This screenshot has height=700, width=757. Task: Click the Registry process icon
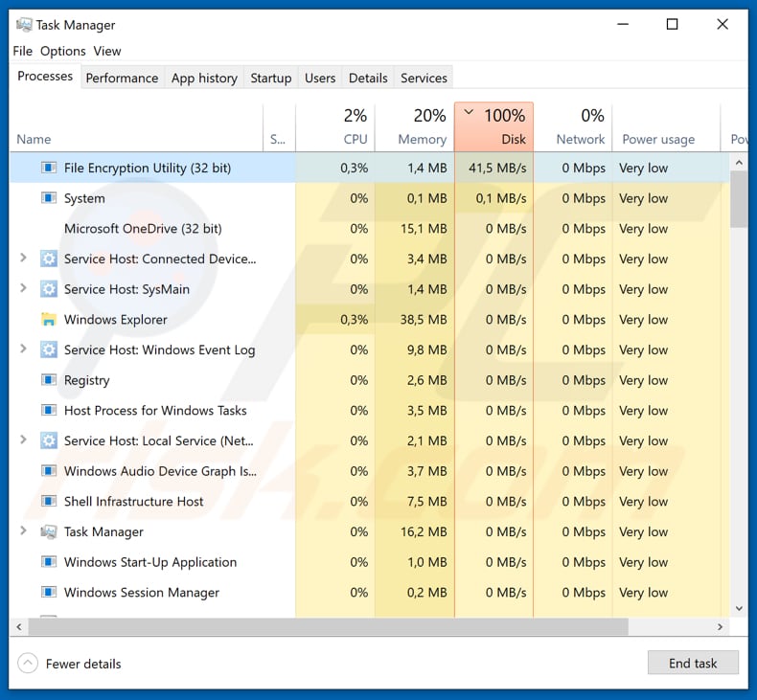(x=48, y=380)
